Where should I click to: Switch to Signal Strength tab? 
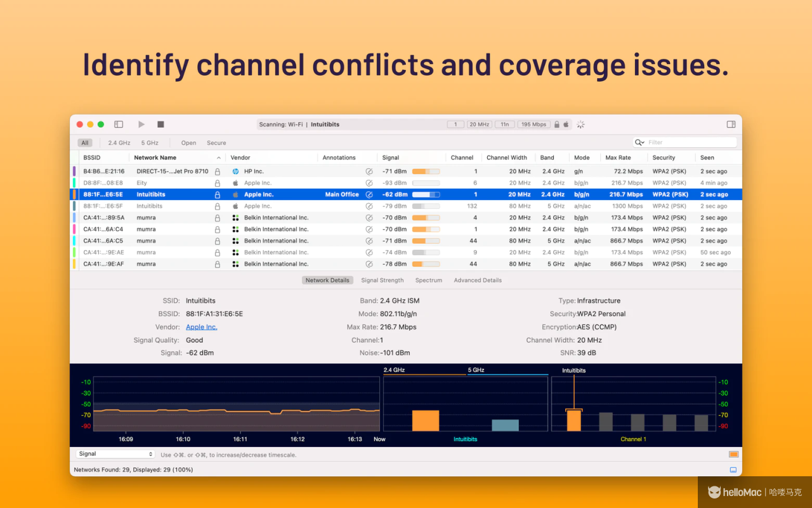tap(383, 280)
